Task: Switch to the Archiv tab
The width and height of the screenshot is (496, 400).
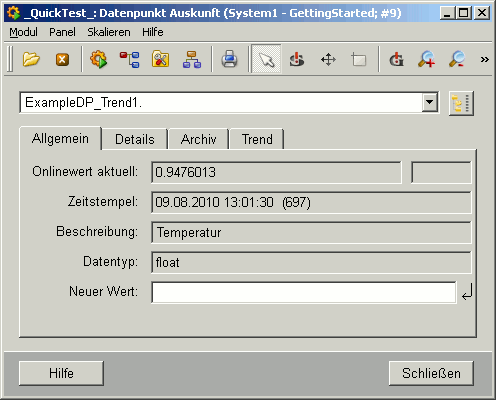Action: pos(199,139)
